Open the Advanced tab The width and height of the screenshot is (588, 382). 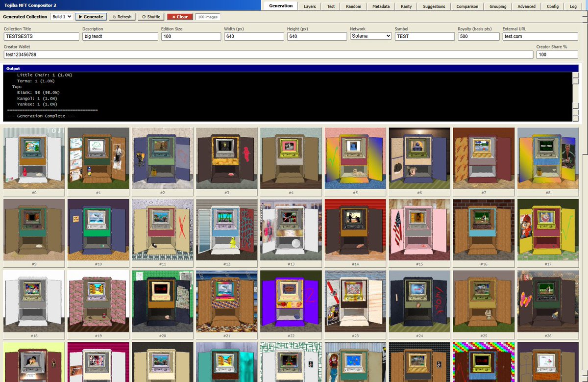tap(526, 6)
